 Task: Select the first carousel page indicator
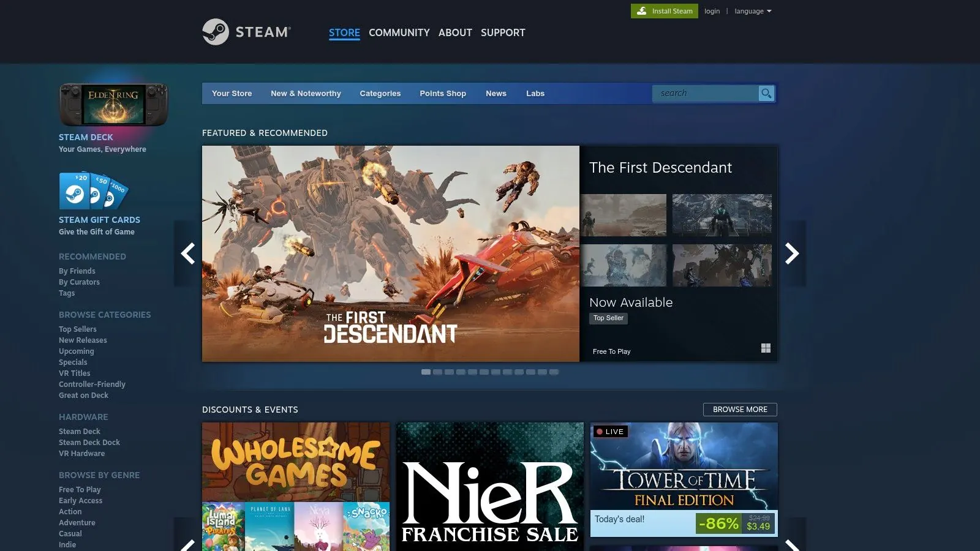pyautogui.click(x=426, y=372)
